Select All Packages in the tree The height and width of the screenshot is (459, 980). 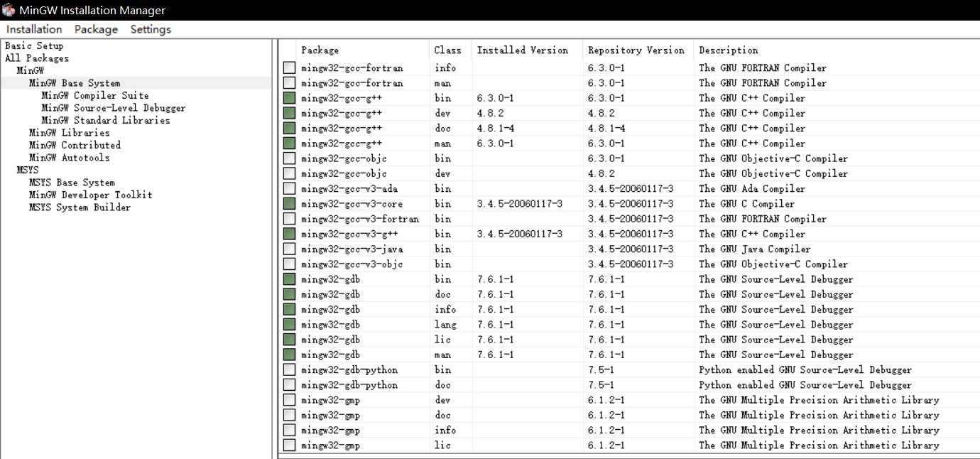pyautogui.click(x=37, y=58)
